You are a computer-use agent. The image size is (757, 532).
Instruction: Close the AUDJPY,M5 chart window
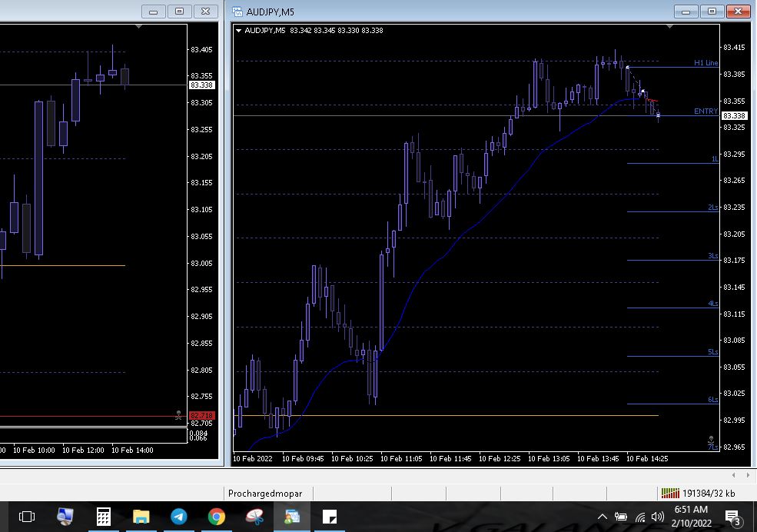739,12
